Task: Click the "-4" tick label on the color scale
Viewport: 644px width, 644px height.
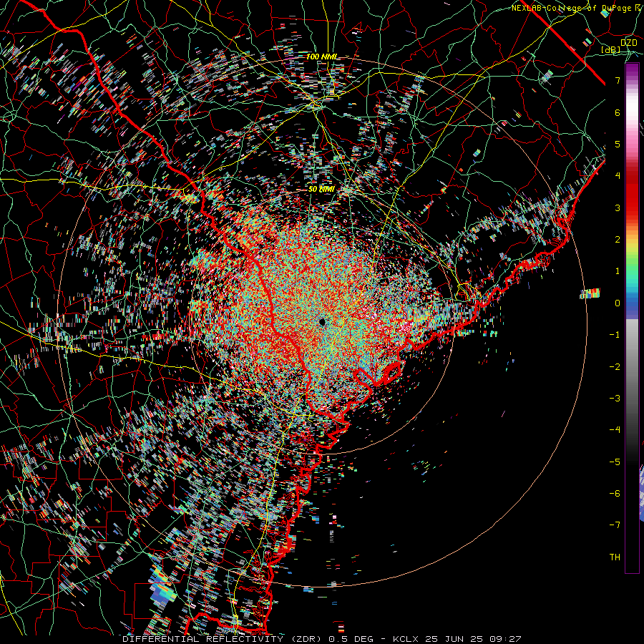Action: 615,430
